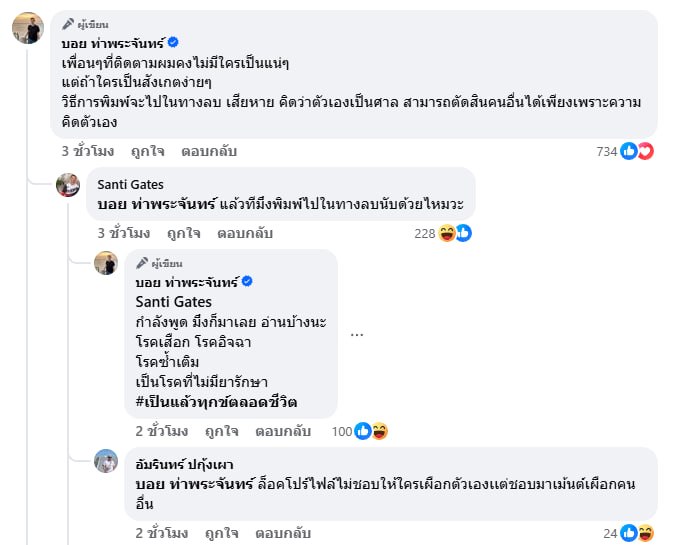Image resolution: width=682 pixels, height=545 pixels.
Task: Click the reaction icons beside the 734 count
Action: (x=637, y=151)
